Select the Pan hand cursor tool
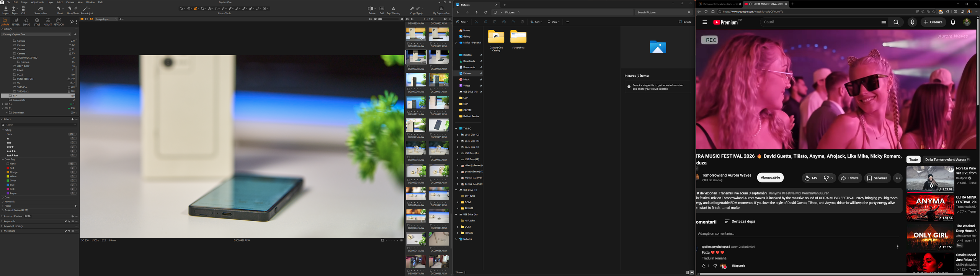 tap(189, 8)
